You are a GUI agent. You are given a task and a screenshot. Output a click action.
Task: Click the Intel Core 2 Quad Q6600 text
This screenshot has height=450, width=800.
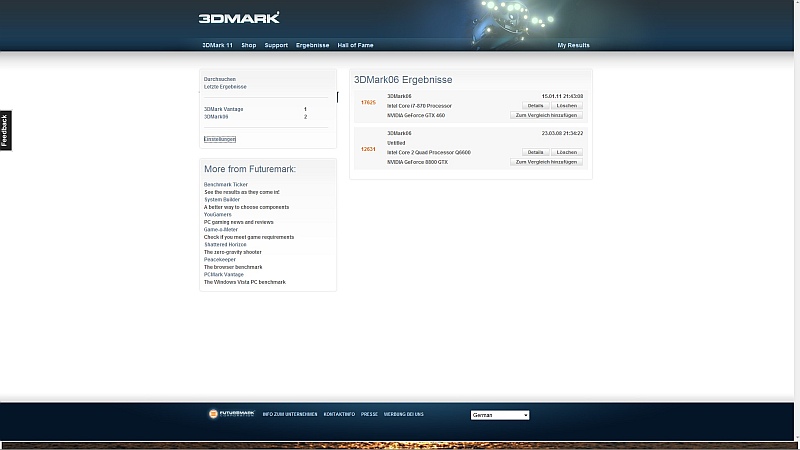[x=429, y=152]
